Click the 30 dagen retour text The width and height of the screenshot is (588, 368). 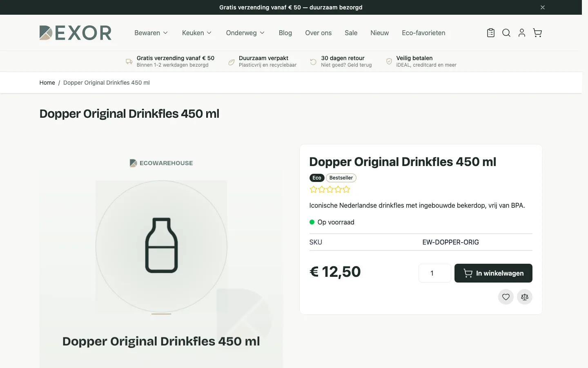(x=343, y=58)
